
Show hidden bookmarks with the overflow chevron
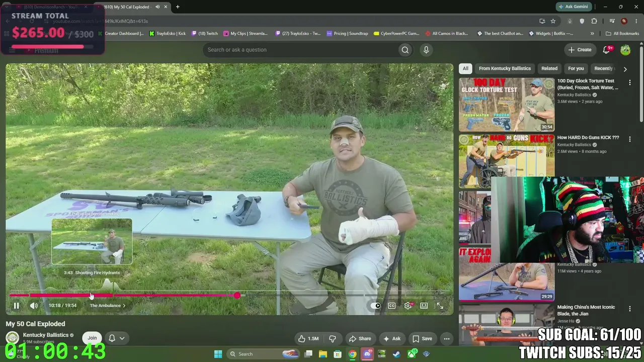592,34
